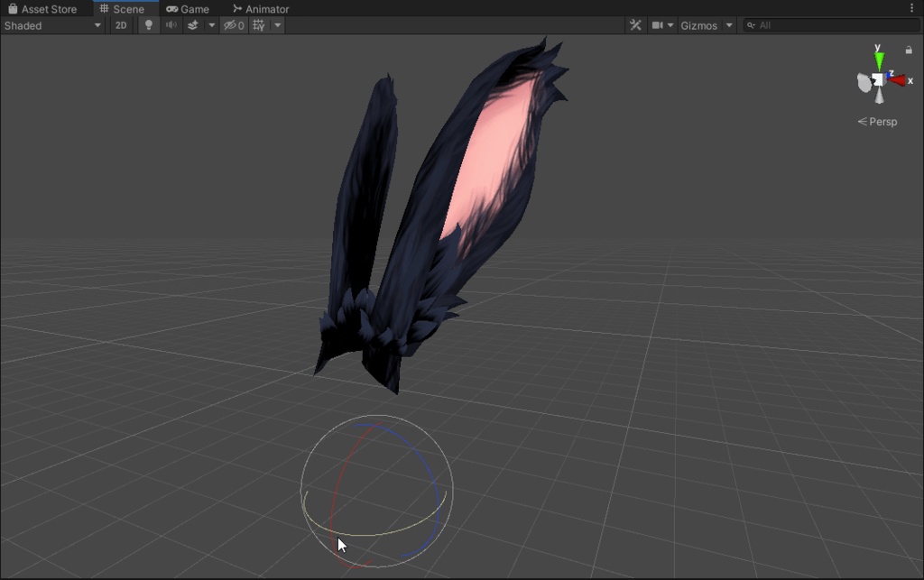Switch the view by clicking Persp label
This screenshot has height=580, width=924.
(882, 122)
